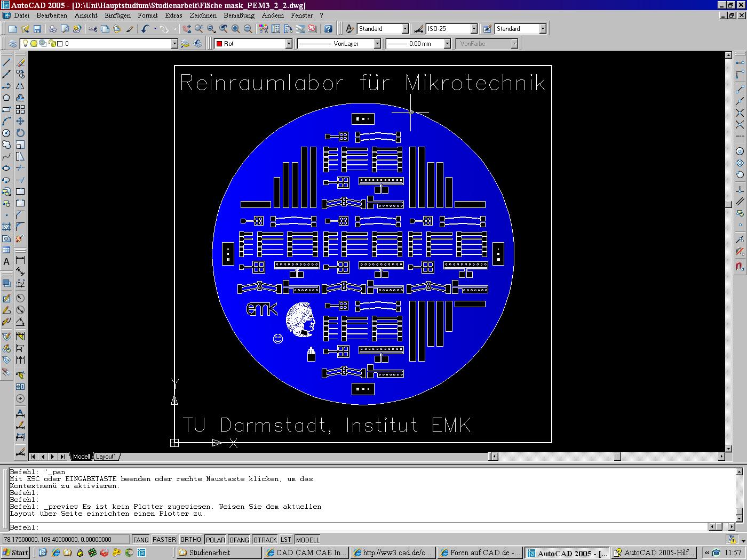Viewport: 747px width, 560px height.
Task: Select the Circle drawing tool
Action: pos(6,133)
